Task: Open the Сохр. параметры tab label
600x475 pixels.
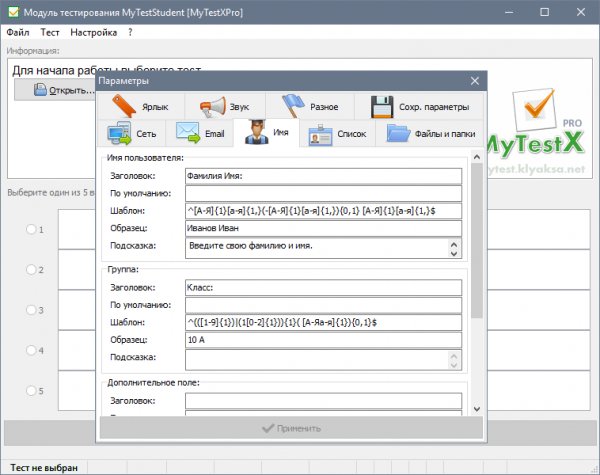Action: coord(434,107)
